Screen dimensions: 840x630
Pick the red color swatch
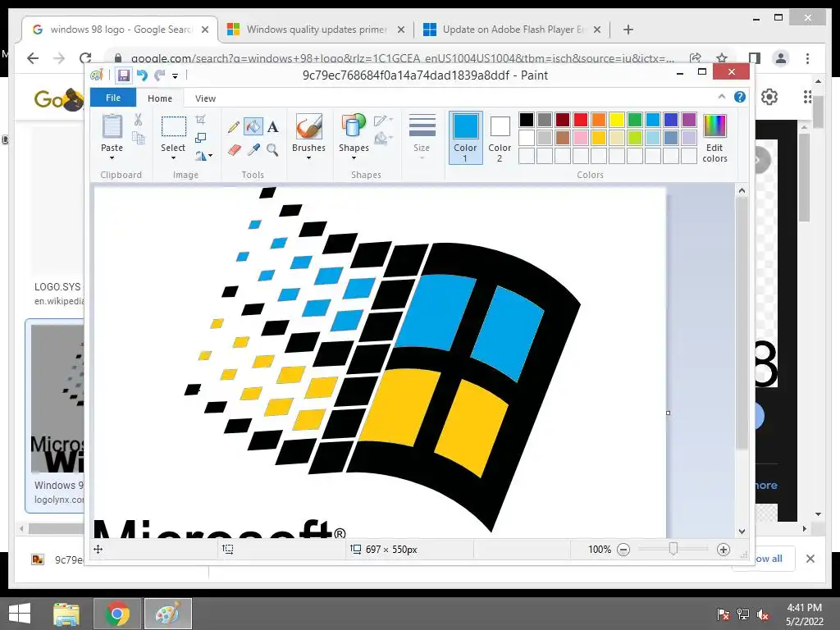tap(581, 120)
